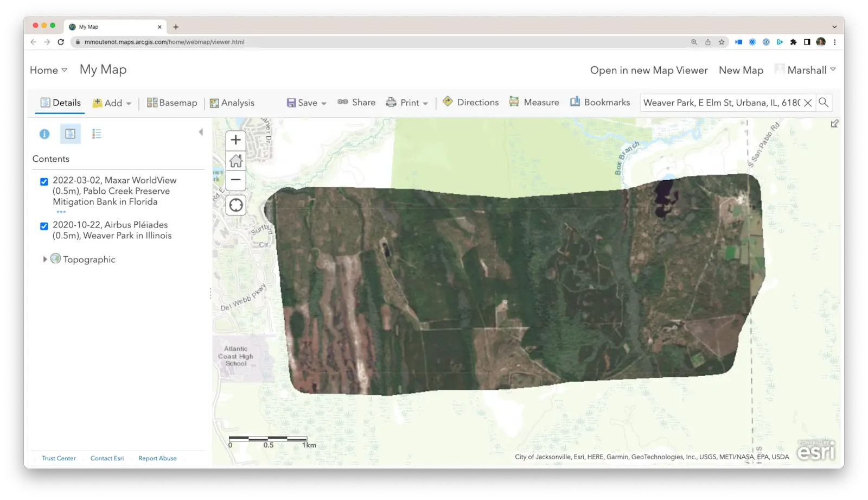Clear the Weaver Park search text
Viewport: 868px width, 500px height.
click(x=808, y=103)
